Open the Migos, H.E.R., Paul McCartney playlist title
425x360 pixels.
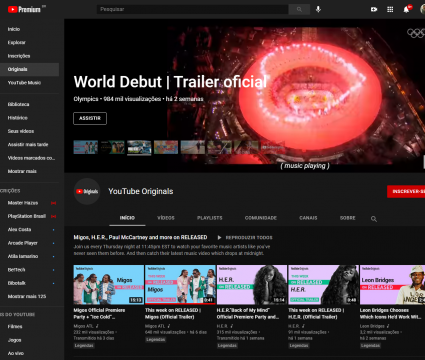coord(140,237)
